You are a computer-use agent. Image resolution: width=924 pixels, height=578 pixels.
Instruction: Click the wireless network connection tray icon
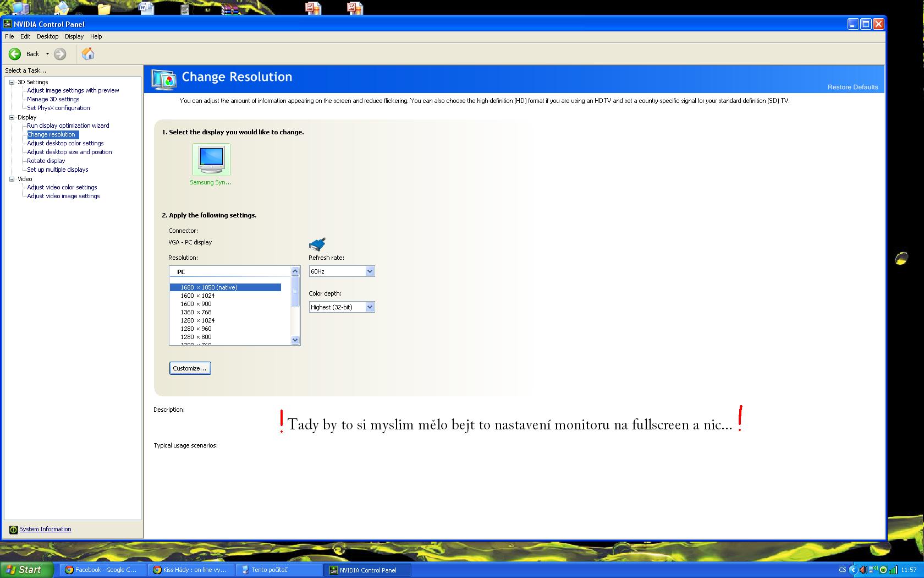(x=873, y=570)
